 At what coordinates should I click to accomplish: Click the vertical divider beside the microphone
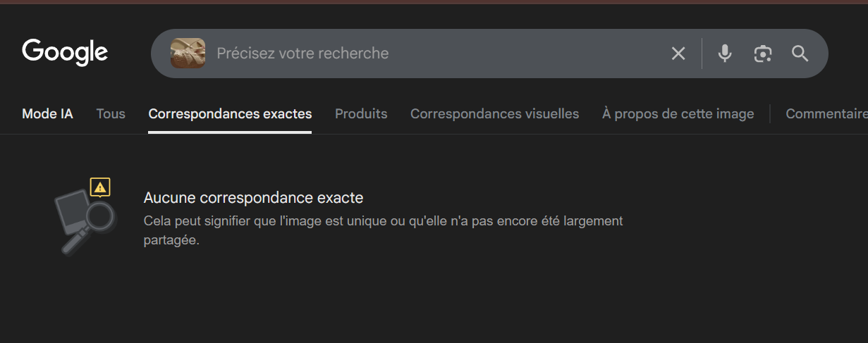tap(702, 54)
